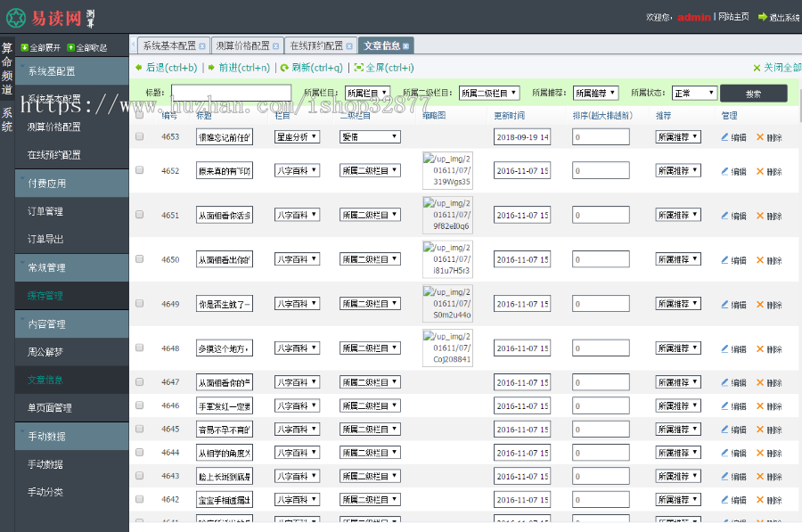Click the expand-all green plus icon
Viewport: 802px width, 532px height.
coord(24,47)
